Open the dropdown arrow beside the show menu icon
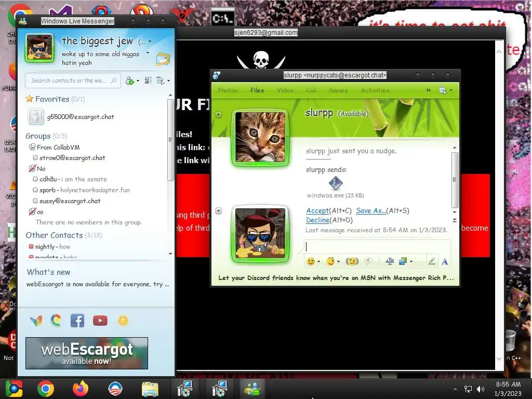 pos(169,81)
